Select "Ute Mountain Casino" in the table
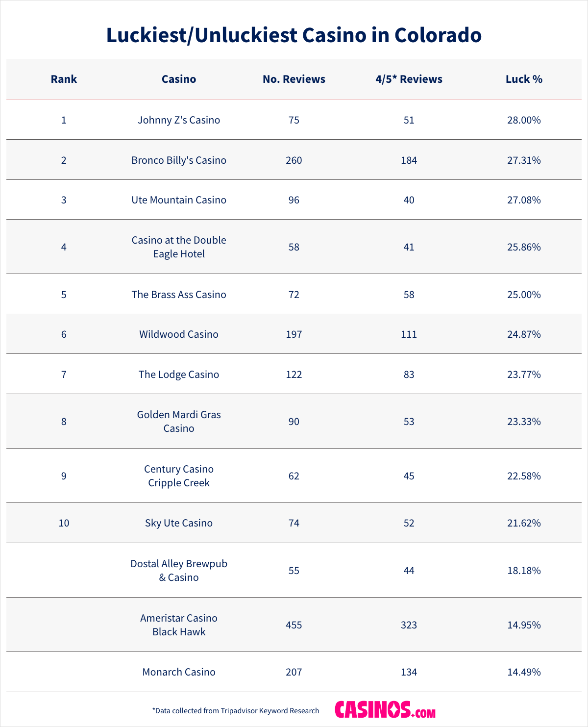588x727 pixels. click(x=179, y=200)
